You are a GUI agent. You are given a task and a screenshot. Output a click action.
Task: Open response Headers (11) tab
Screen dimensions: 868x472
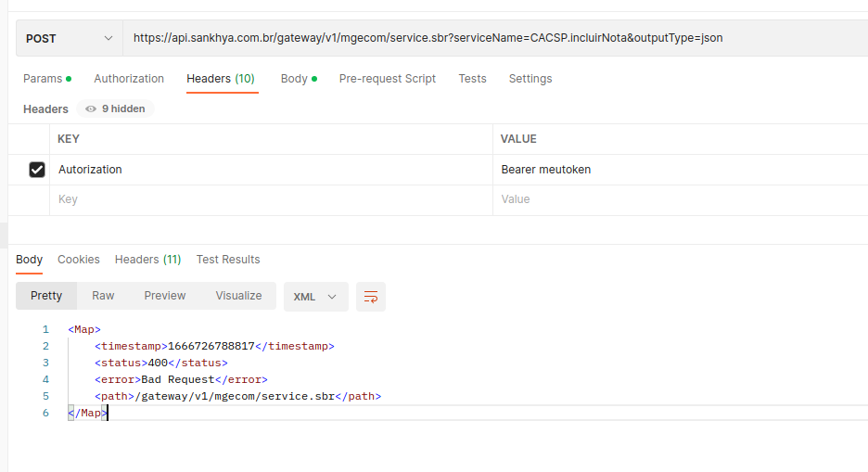tap(147, 260)
